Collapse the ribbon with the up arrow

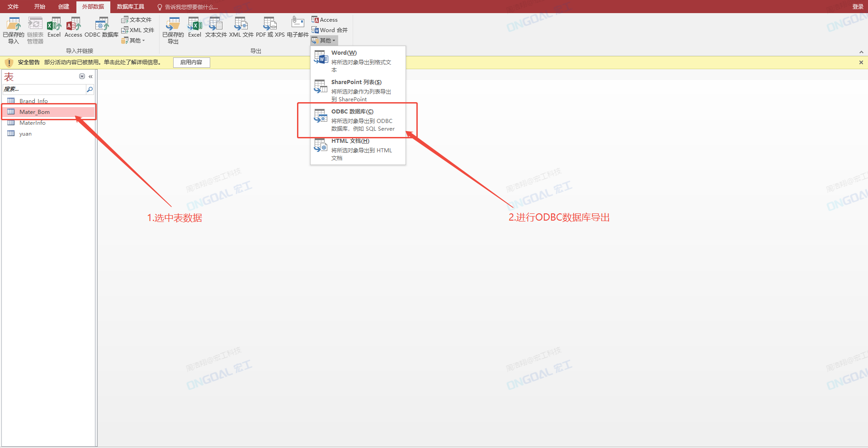pyautogui.click(x=861, y=52)
